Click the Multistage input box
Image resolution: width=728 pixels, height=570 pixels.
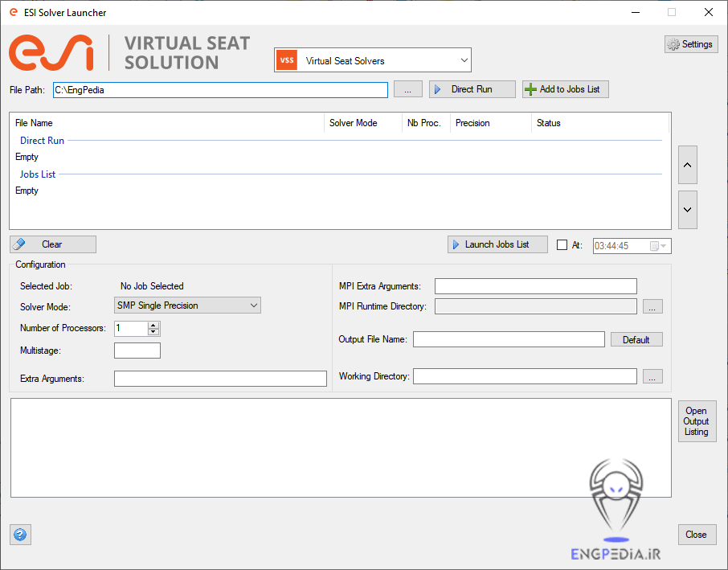[x=137, y=351]
